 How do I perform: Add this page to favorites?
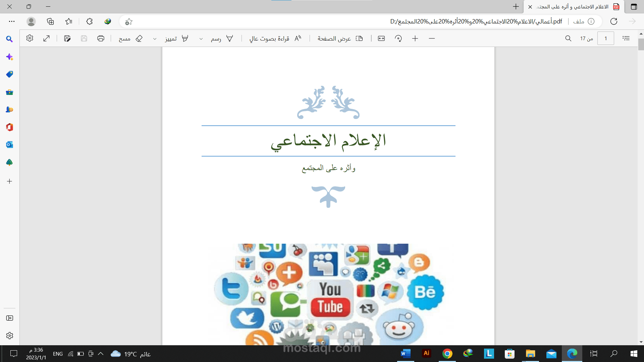(x=129, y=22)
